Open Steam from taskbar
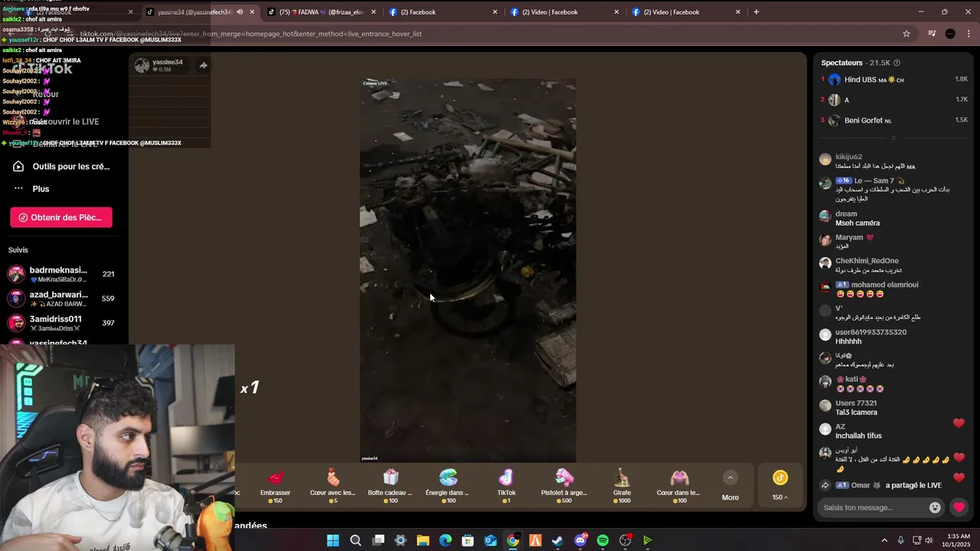Screen dimensions: 980x551 (x=557, y=540)
